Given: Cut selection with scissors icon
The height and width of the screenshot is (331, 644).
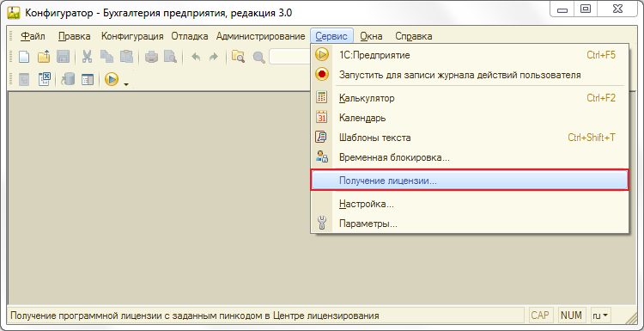Looking at the screenshot, I should point(87,57).
